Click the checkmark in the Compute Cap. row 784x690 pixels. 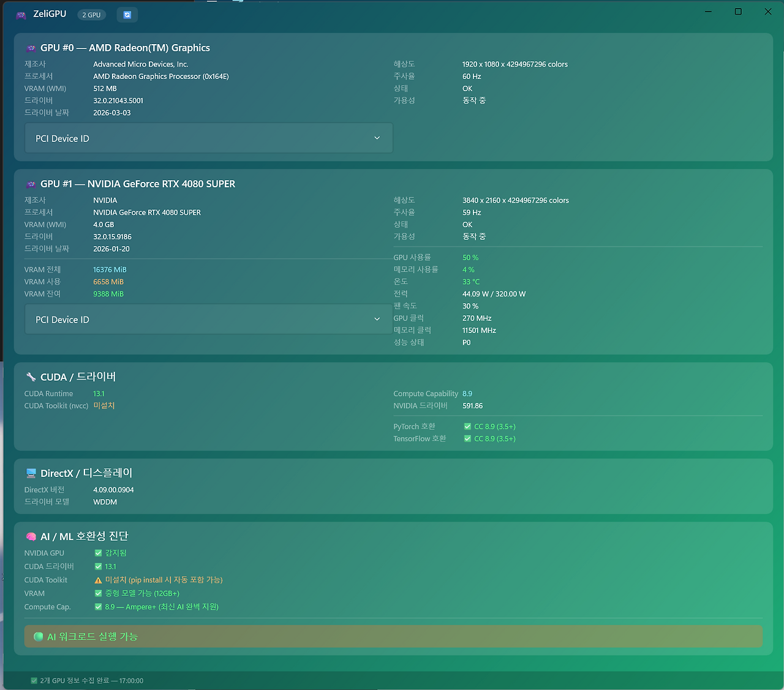point(98,607)
